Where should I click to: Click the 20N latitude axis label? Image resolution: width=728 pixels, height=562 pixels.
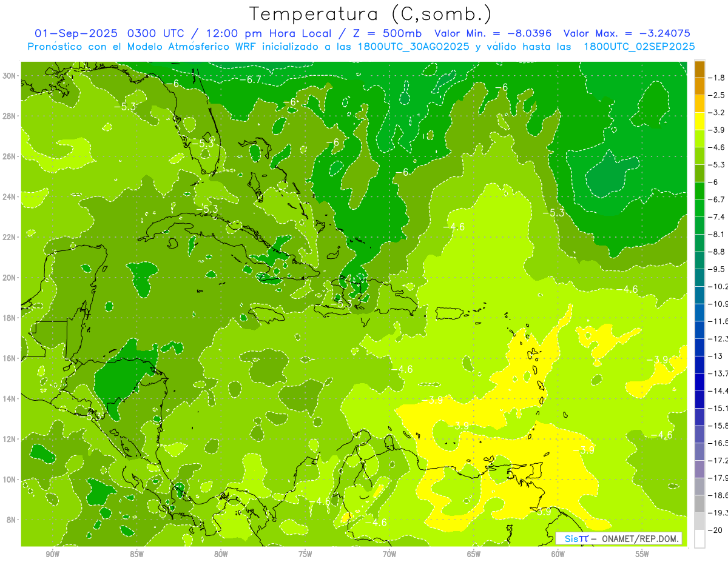9,278
